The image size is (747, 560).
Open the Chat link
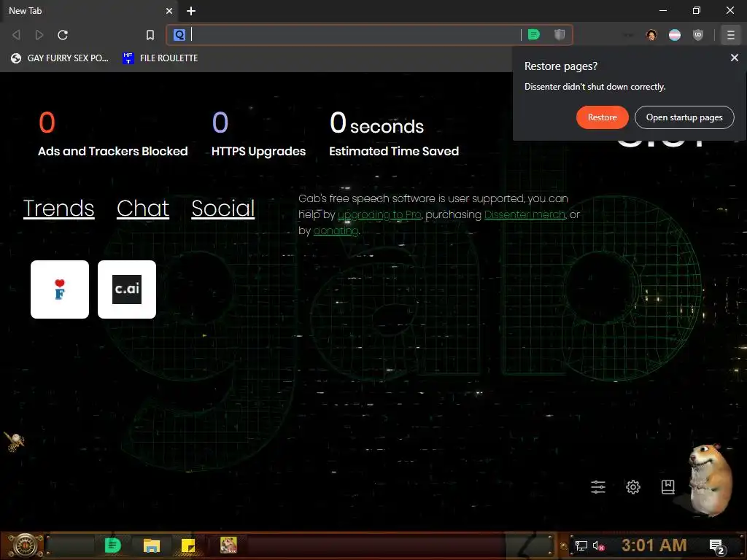coord(143,209)
